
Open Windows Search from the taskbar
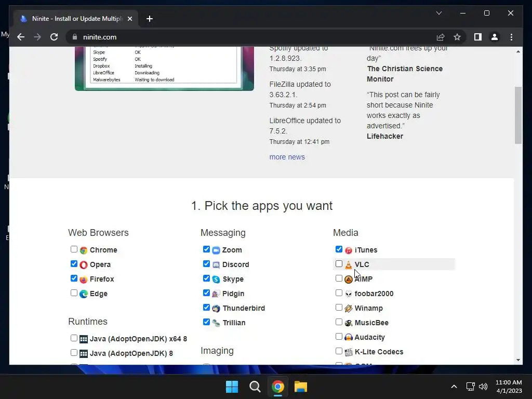255,387
